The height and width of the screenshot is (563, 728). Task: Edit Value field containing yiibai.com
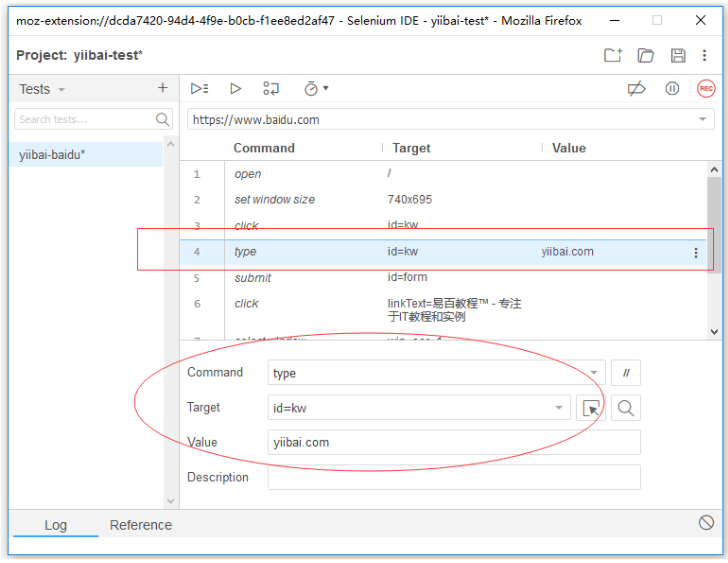pyautogui.click(x=454, y=442)
